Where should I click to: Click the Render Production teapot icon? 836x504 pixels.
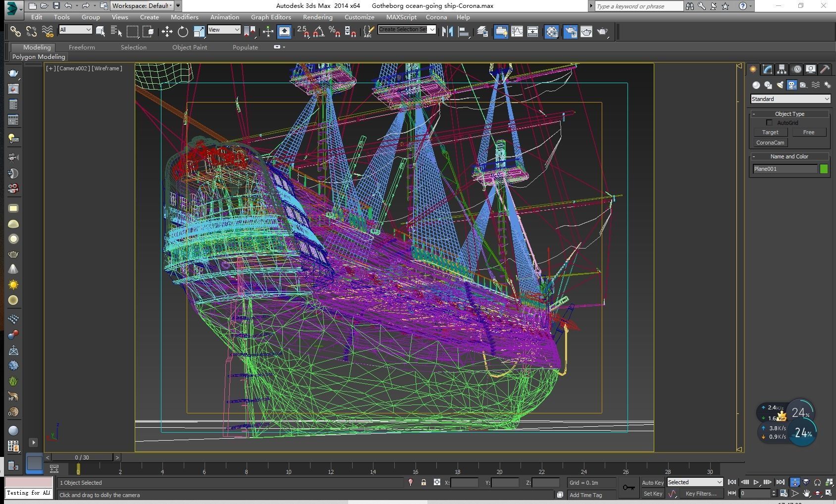pos(602,32)
